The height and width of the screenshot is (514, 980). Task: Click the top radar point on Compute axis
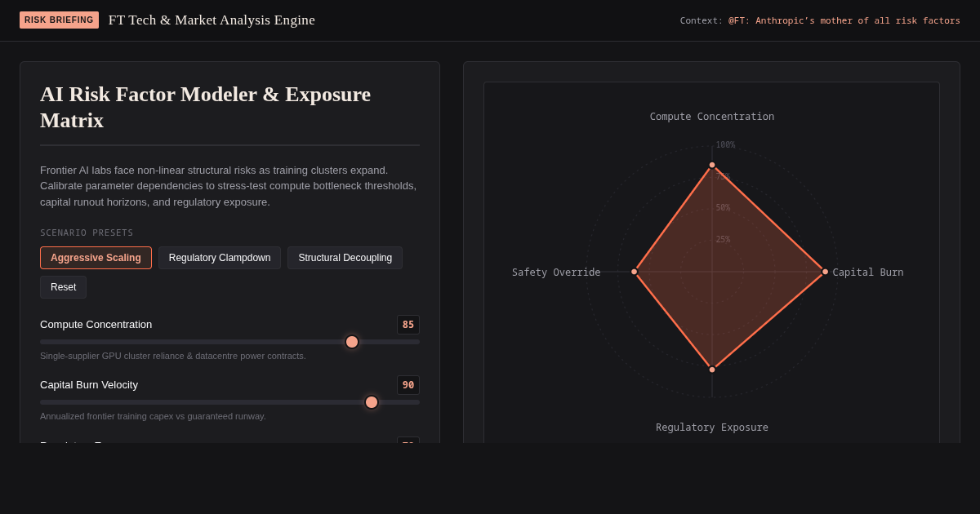(x=712, y=165)
